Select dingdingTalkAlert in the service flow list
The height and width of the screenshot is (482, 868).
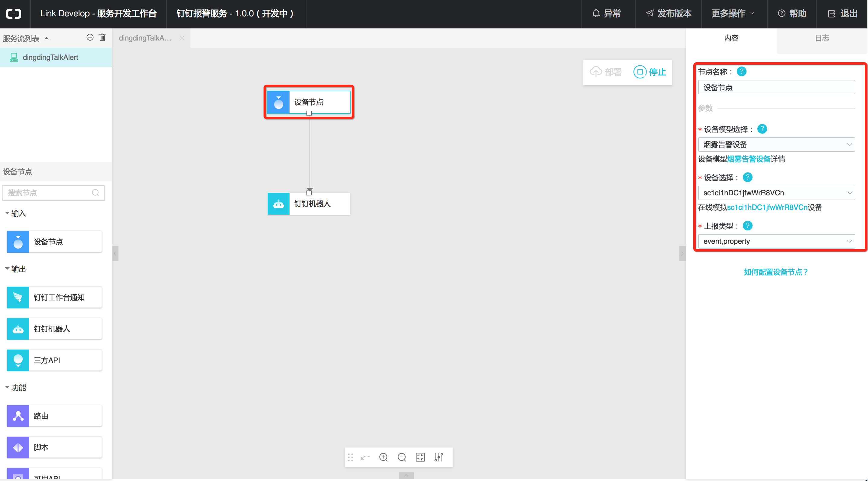coord(56,57)
